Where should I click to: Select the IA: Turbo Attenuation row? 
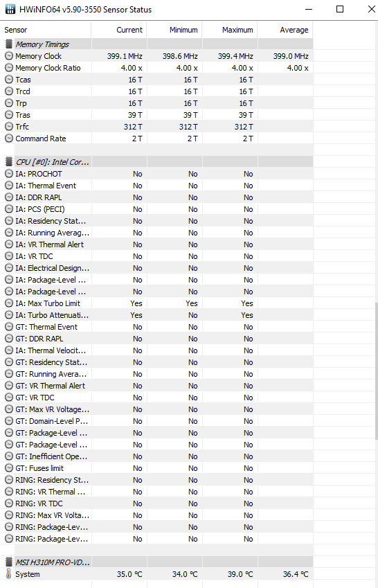pyautogui.click(x=156, y=315)
